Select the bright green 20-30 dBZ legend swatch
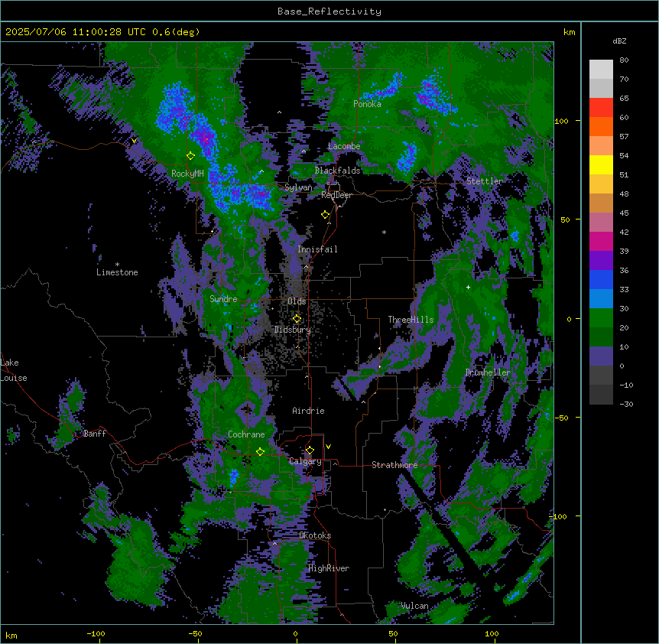The width and height of the screenshot is (659, 644). (601, 318)
